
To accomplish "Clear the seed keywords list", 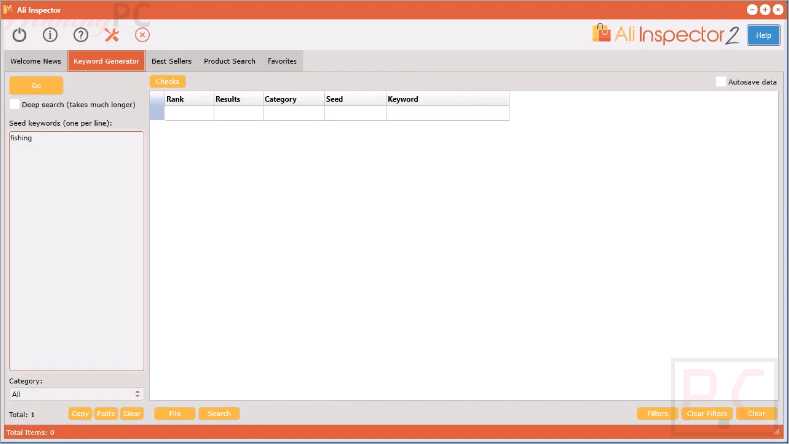I will 132,413.
